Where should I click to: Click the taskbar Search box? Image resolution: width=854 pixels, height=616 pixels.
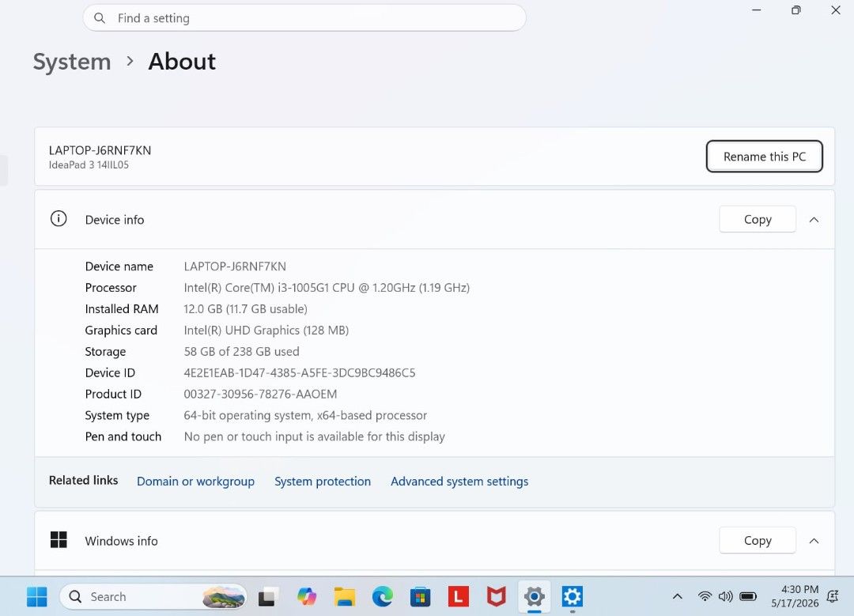[x=153, y=597]
